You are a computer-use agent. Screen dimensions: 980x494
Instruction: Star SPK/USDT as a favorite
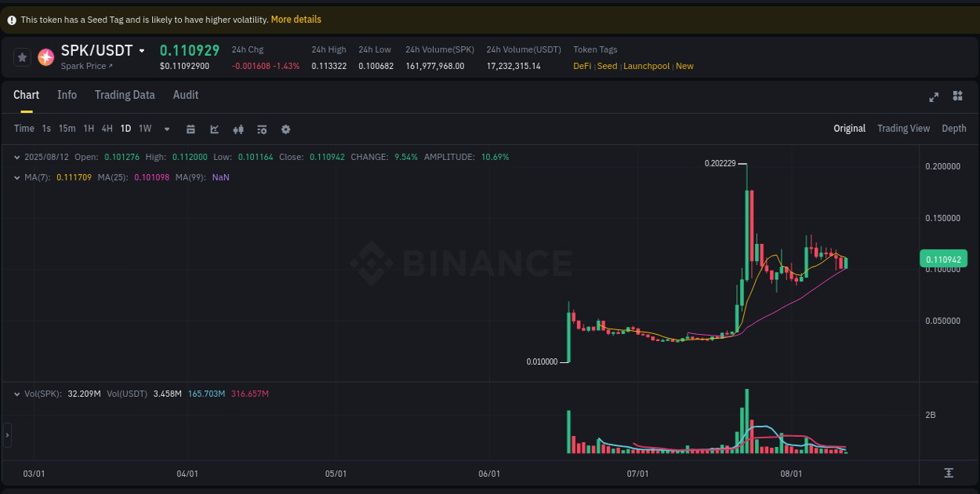[22, 56]
